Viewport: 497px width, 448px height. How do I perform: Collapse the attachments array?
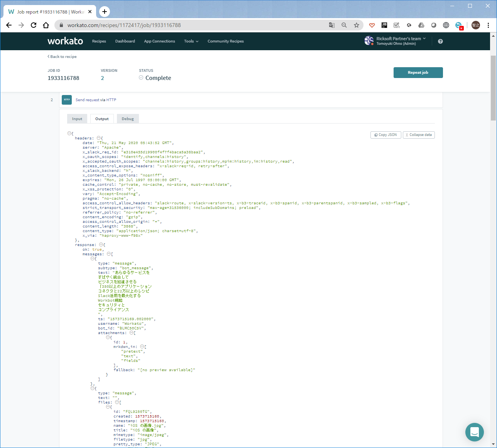click(x=131, y=333)
